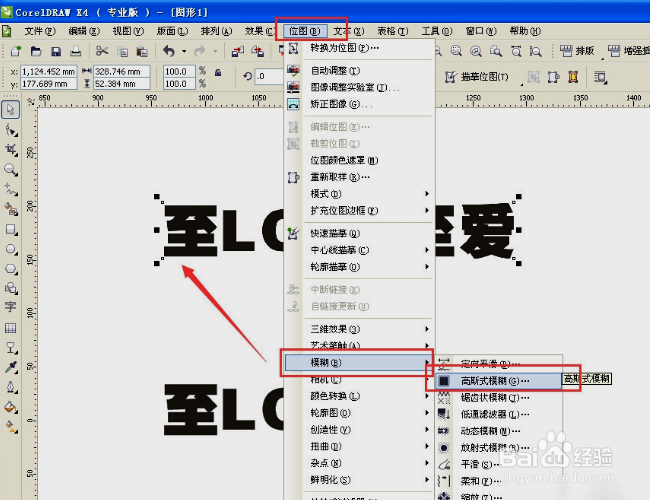Image resolution: width=650 pixels, height=500 pixels.
Task: Expand the 扩充位图边框 submenu
Action: coord(369,211)
